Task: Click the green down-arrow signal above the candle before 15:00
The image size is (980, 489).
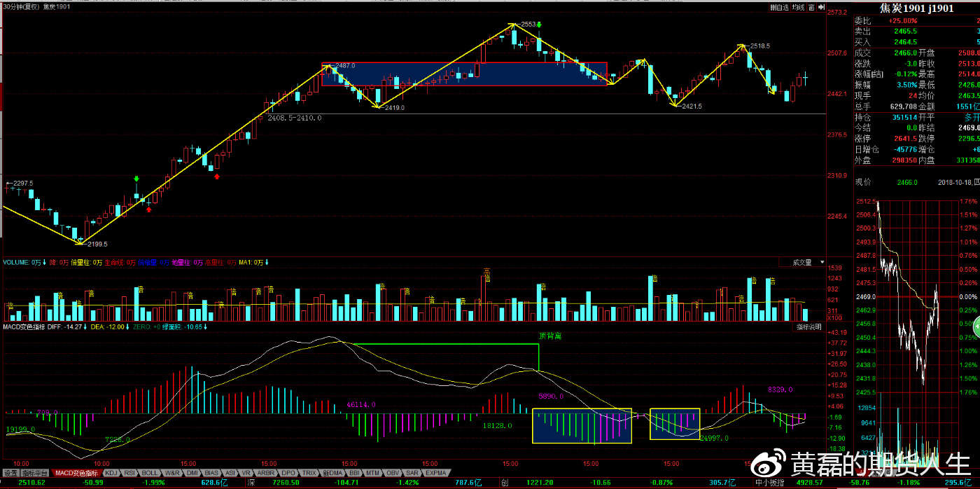Action: [137, 179]
